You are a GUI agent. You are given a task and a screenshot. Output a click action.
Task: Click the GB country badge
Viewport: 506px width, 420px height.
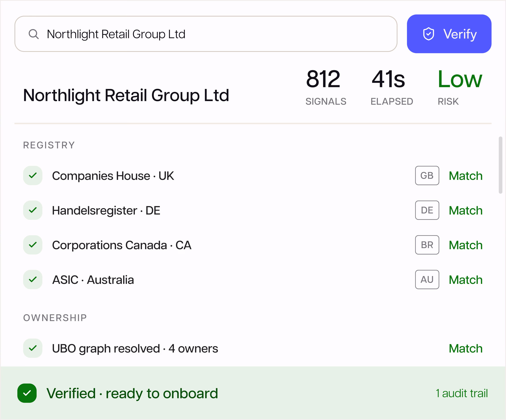pyautogui.click(x=427, y=176)
